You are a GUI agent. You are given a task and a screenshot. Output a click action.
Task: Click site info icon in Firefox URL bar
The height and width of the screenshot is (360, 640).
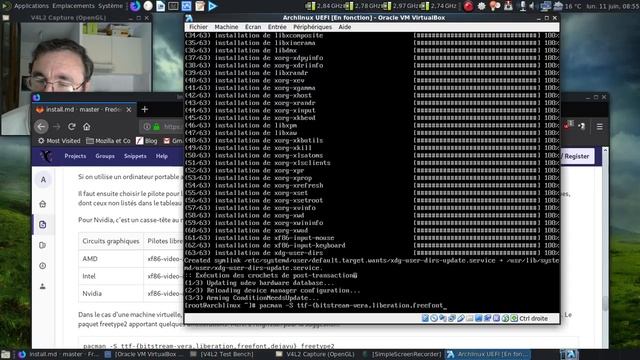point(147,127)
